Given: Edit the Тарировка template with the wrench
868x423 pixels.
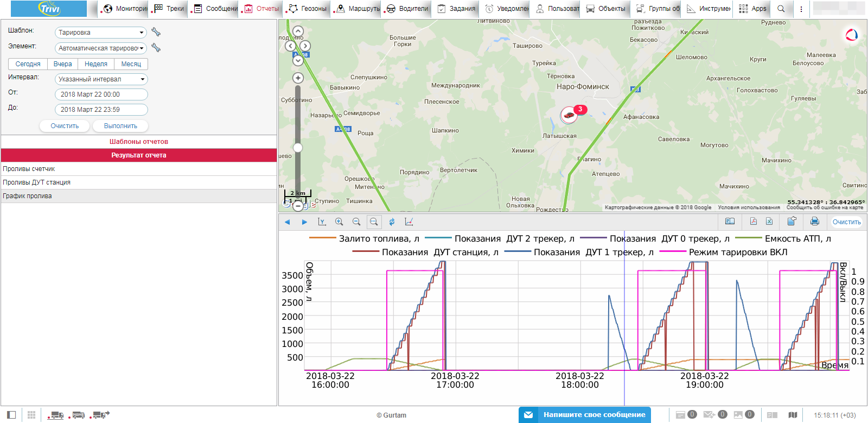Looking at the screenshot, I should pos(156,32).
